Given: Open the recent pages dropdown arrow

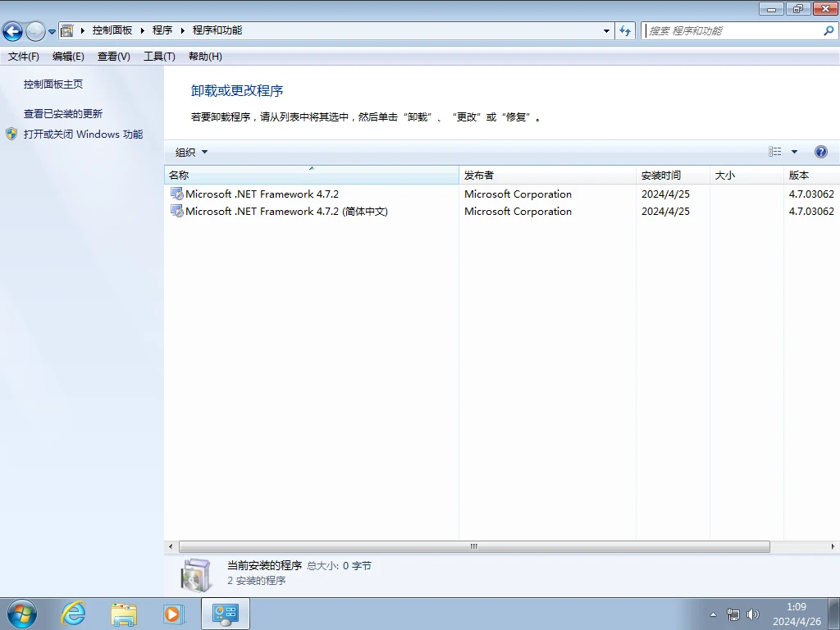Looking at the screenshot, I should (52, 32).
